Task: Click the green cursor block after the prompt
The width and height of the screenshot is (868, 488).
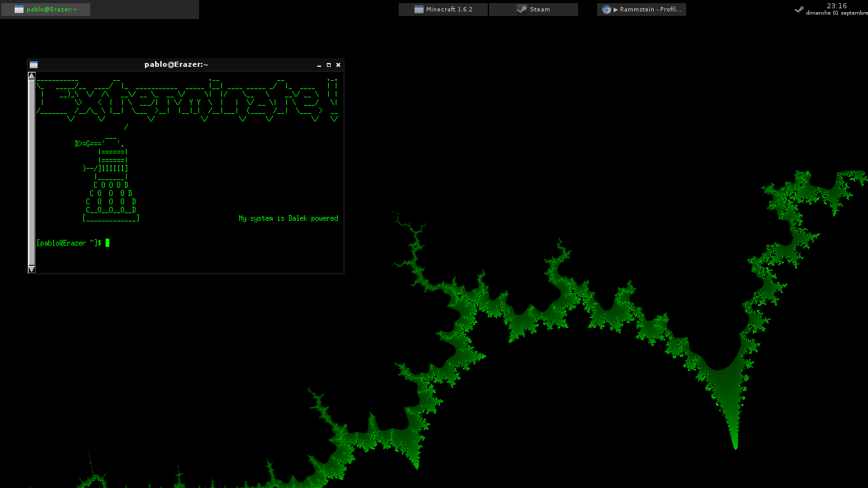Action: [107, 242]
